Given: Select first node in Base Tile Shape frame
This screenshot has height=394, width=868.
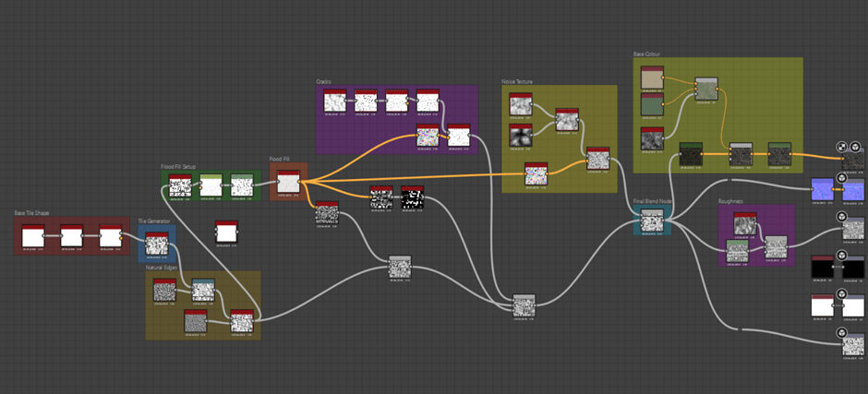Looking at the screenshot, I should click(32, 236).
